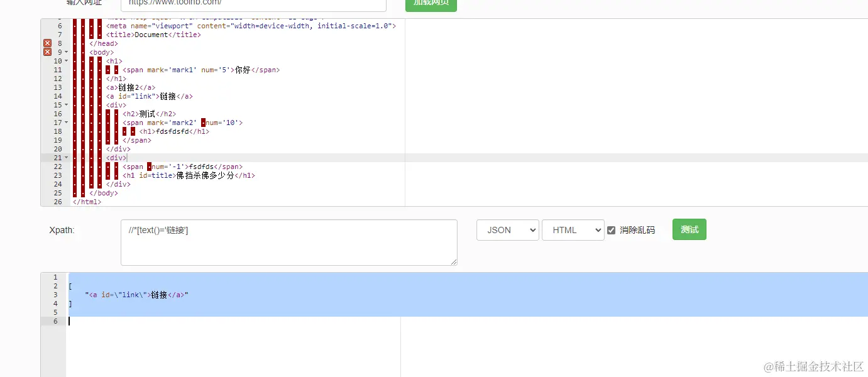Collapse the div block on line 21
868x377 pixels.
pyautogui.click(x=67, y=158)
